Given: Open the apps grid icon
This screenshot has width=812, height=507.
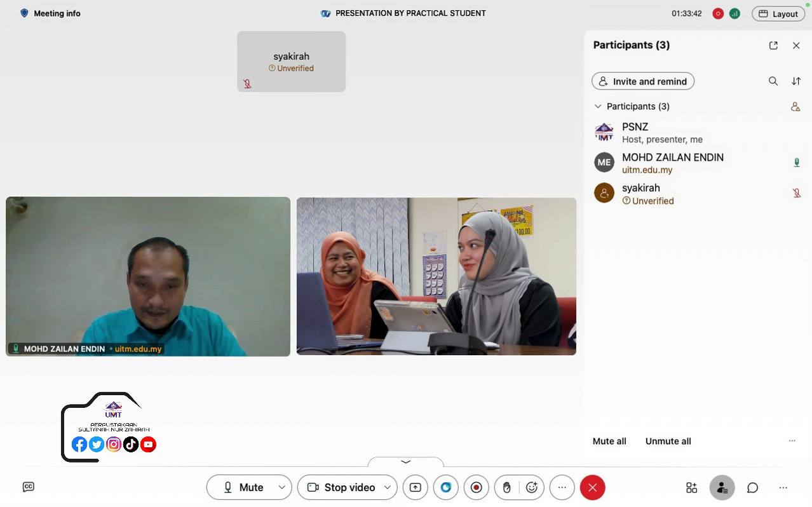Looking at the screenshot, I should (x=691, y=487).
